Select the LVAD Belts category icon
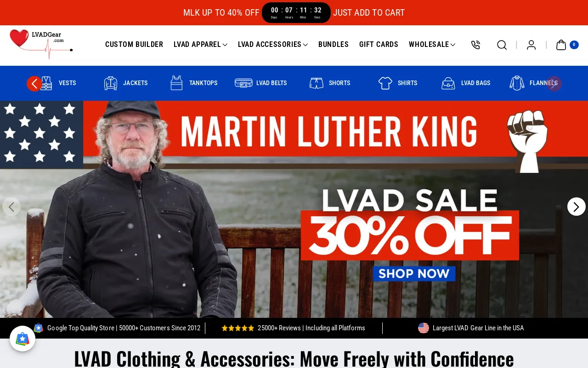588x368 pixels. coord(243,83)
